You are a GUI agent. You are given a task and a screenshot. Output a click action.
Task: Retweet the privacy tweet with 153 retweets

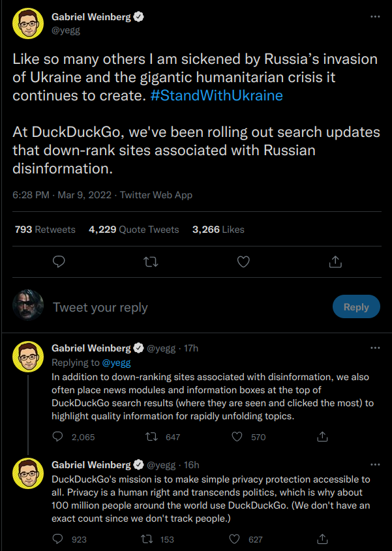147,539
